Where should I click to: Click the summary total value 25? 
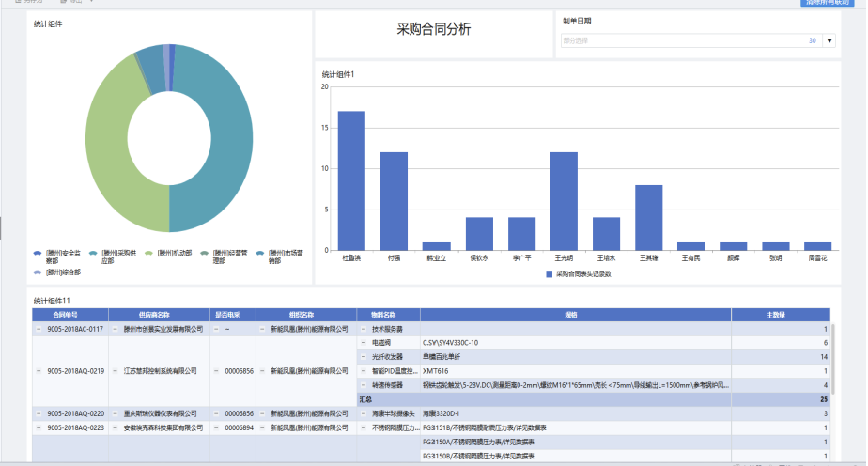824,399
